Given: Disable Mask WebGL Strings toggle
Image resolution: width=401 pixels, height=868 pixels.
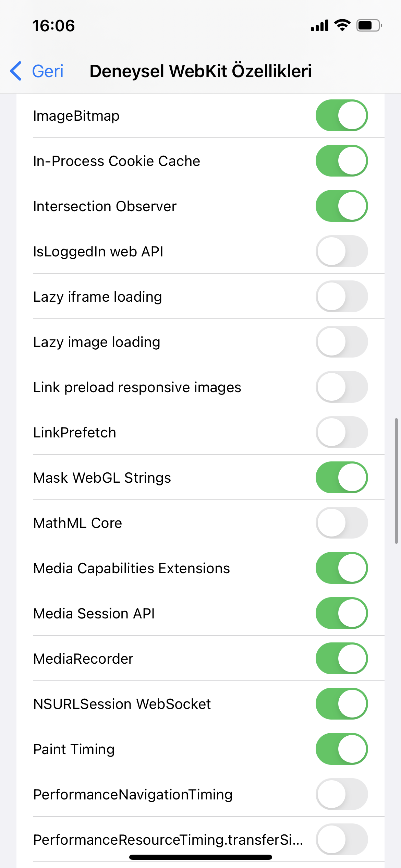Looking at the screenshot, I should point(341,478).
